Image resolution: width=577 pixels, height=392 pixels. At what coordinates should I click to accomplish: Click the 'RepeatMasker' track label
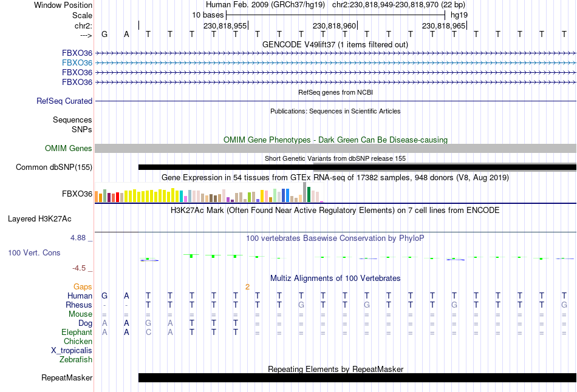coord(67,377)
